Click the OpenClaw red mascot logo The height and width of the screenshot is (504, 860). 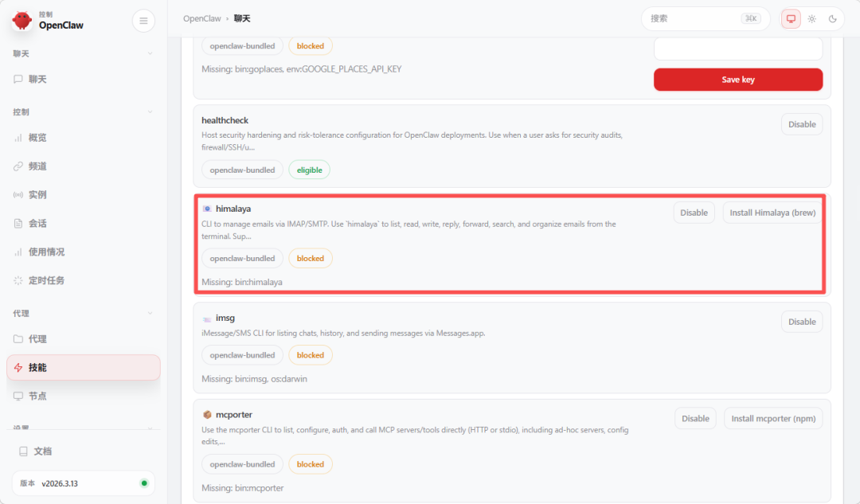22,20
